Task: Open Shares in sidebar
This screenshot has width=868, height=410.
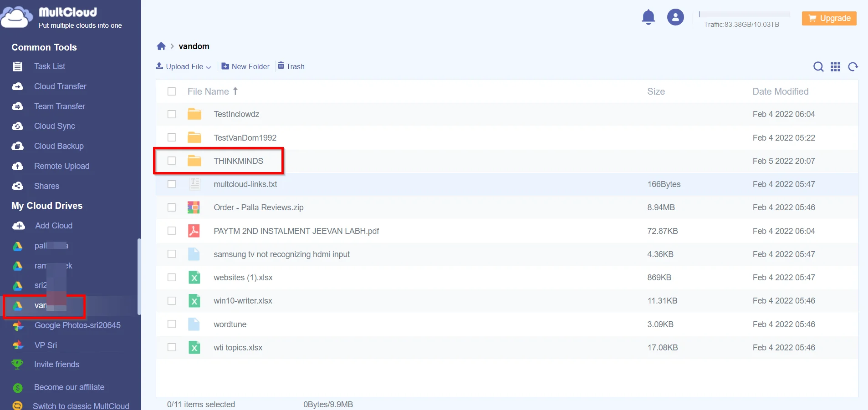Action: [46, 186]
